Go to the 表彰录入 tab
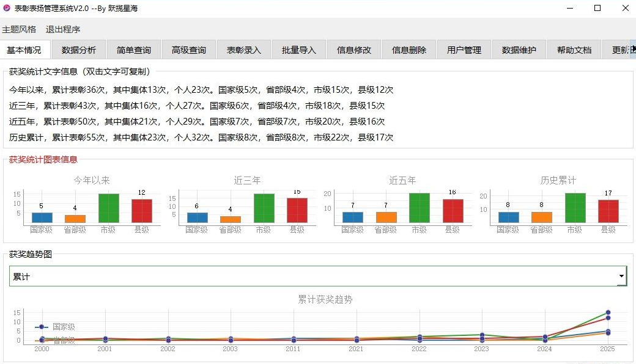636x364 pixels. [x=244, y=50]
